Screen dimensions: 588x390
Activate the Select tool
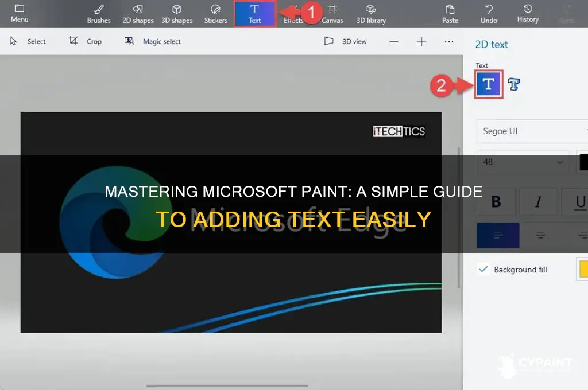(28, 41)
